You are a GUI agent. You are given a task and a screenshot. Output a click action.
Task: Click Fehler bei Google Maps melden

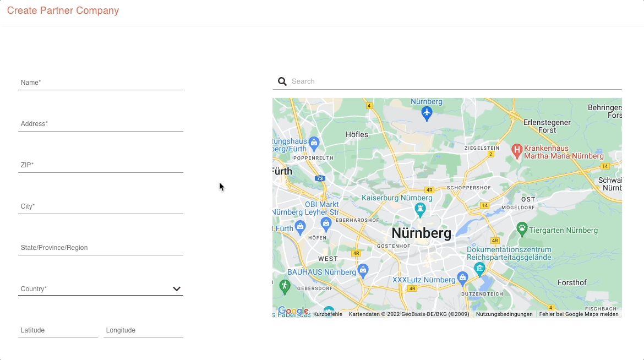[x=578, y=314]
